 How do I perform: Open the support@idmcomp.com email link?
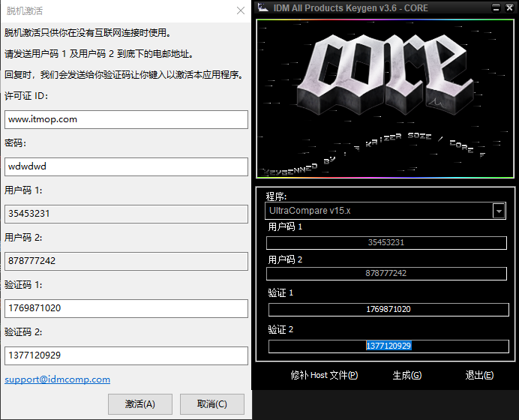[57, 379]
